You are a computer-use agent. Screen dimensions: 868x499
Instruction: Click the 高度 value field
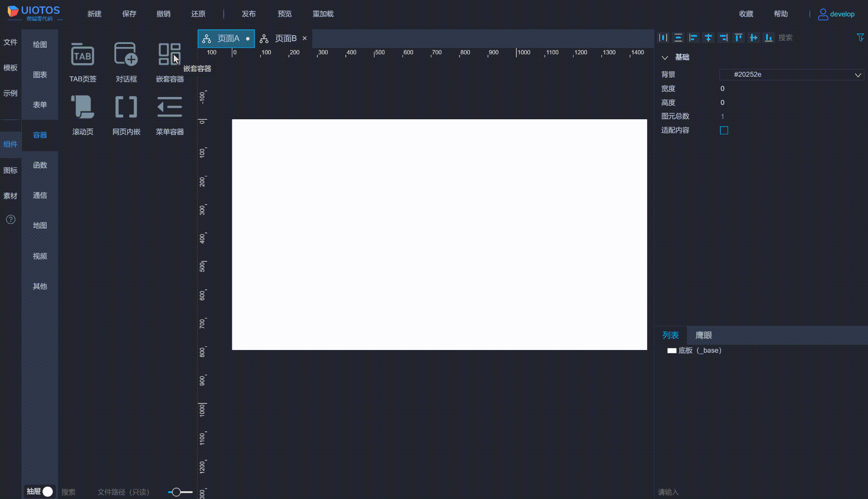pyautogui.click(x=792, y=103)
